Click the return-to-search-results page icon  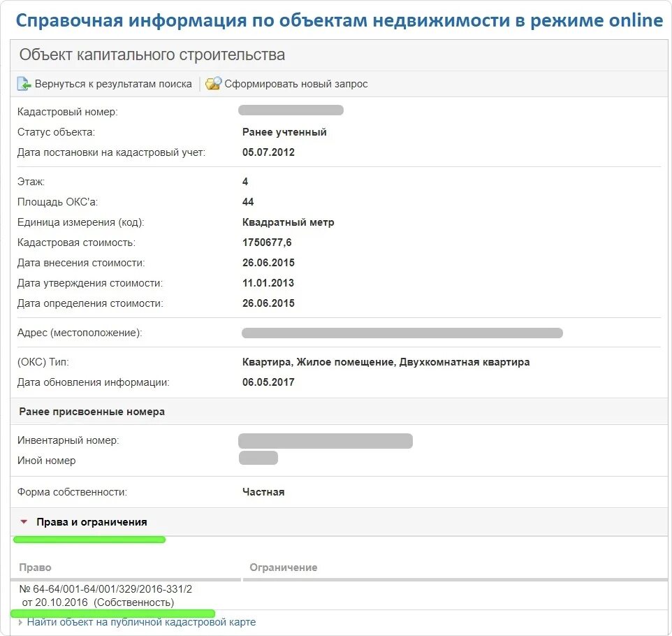(24, 84)
